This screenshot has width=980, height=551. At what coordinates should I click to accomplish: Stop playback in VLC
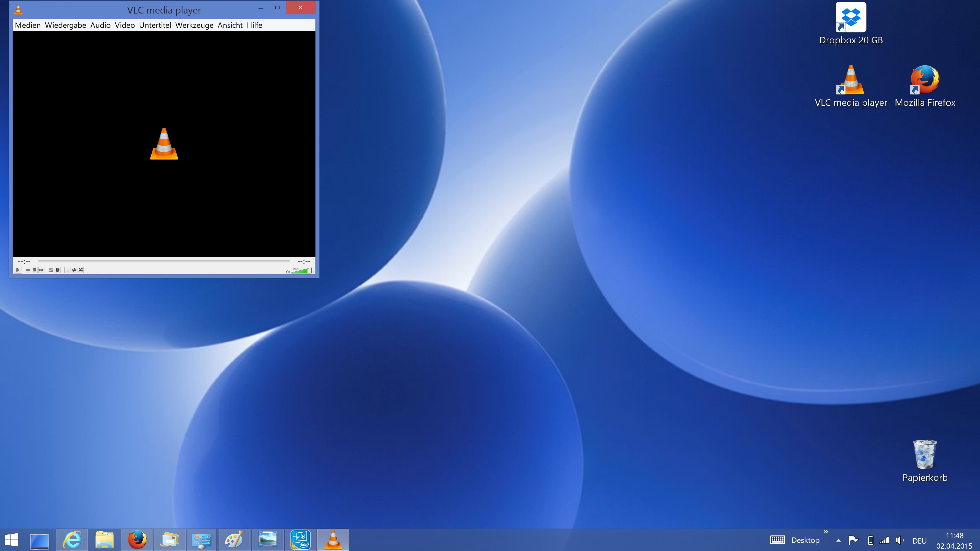coord(35,270)
